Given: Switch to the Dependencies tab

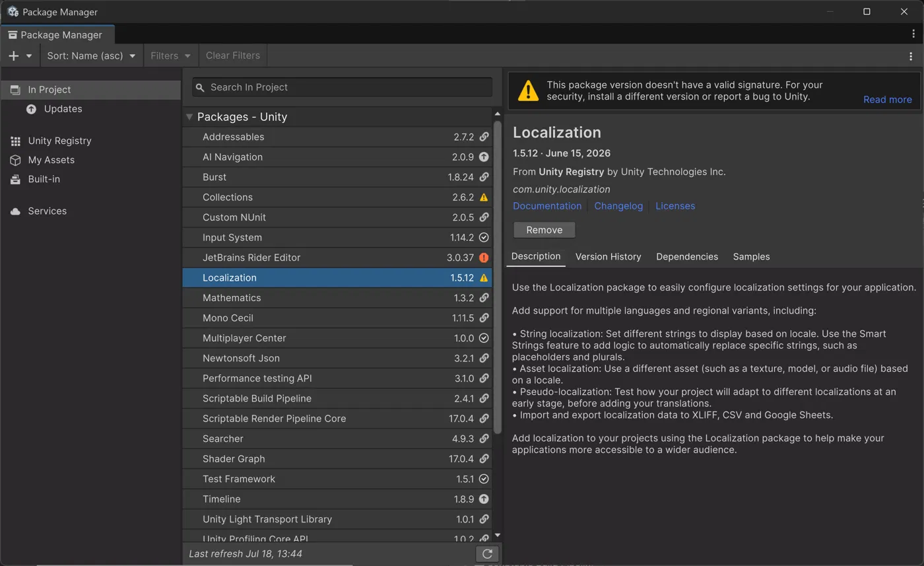Looking at the screenshot, I should coord(687,257).
